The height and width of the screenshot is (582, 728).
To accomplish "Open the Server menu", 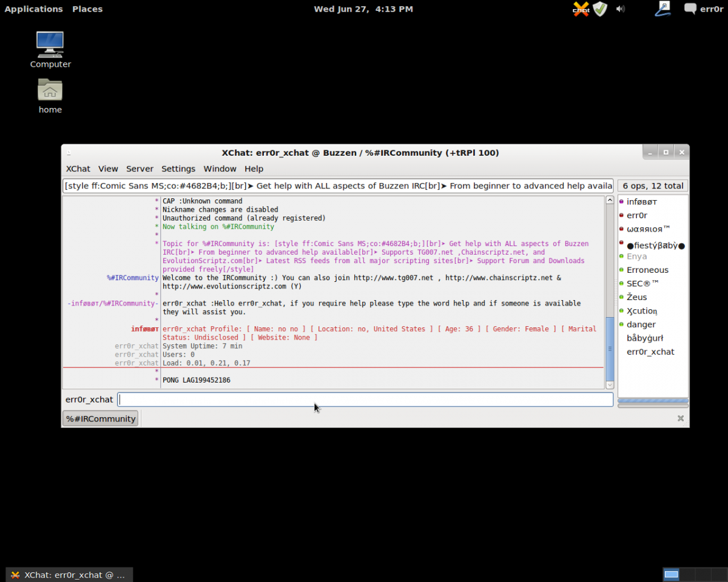I will pos(140,169).
